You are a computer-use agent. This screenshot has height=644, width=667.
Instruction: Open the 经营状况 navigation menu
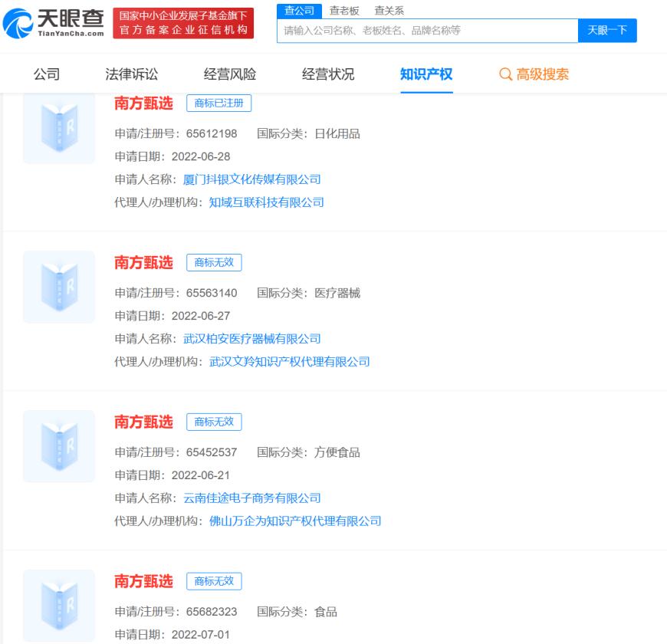(328, 74)
